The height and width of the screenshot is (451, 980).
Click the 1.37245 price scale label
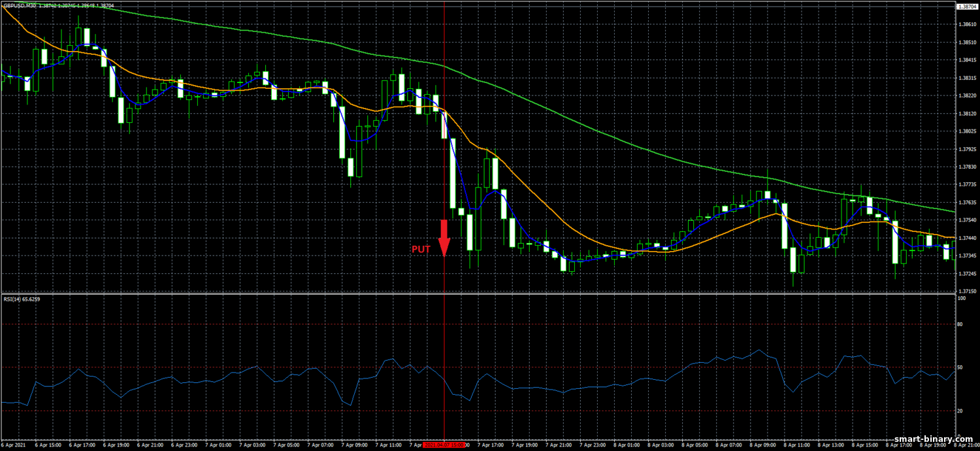click(968, 274)
